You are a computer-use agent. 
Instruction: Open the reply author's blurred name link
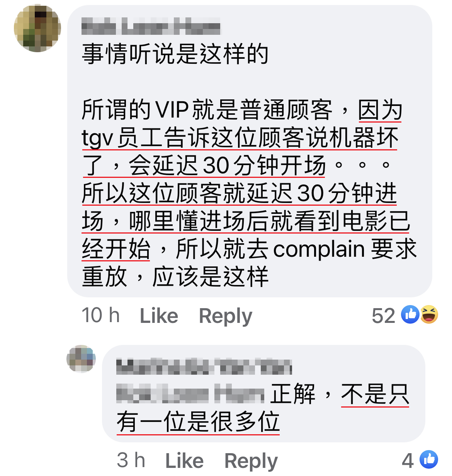(204, 367)
